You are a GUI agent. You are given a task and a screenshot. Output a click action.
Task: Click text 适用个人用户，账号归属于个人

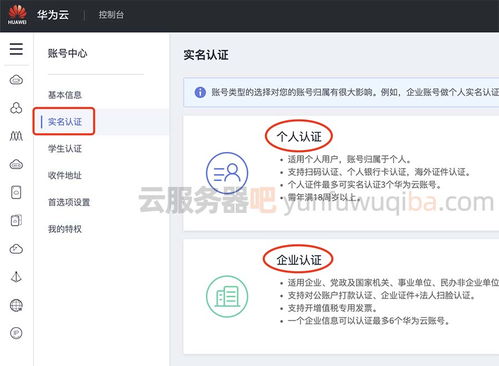coord(350,159)
